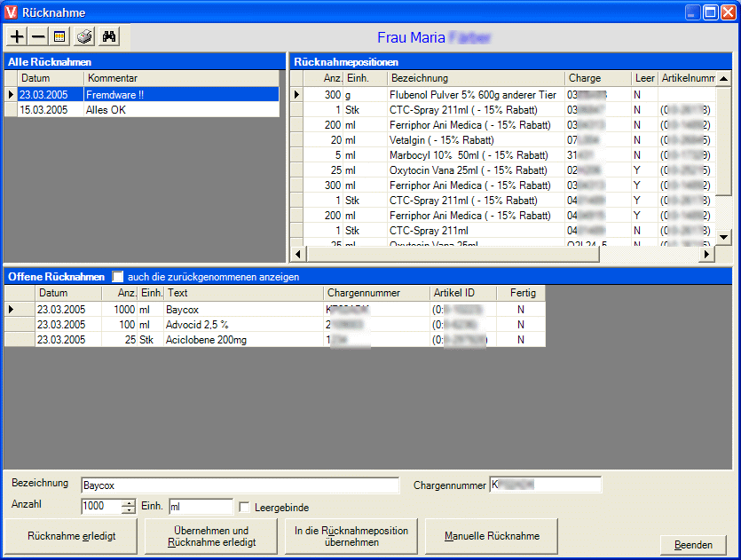
Task: Click the Charge column header
Action: click(x=598, y=78)
